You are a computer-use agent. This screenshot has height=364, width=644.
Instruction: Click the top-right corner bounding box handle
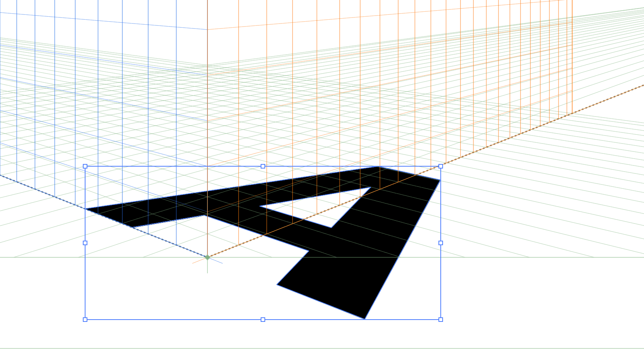pyautogui.click(x=441, y=166)
